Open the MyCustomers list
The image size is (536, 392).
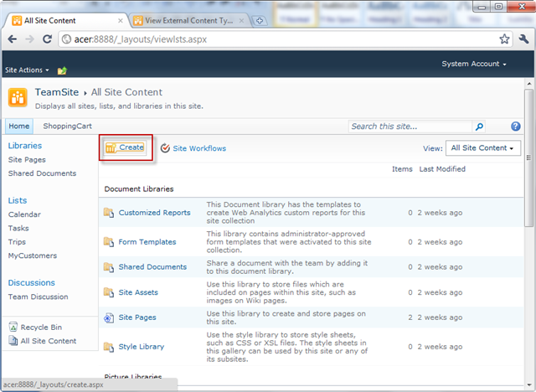(x=33, y=255)
